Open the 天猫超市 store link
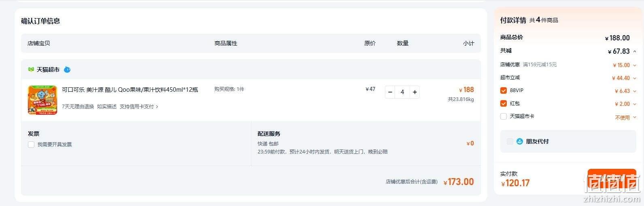Screen dimensions: 644x206 click(48, 69)
